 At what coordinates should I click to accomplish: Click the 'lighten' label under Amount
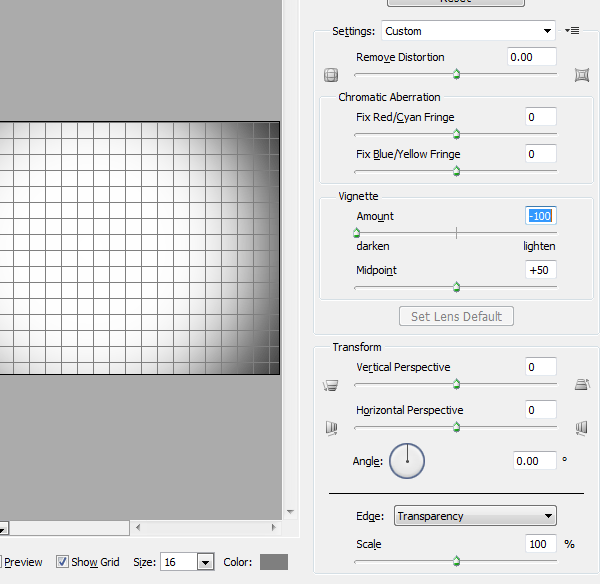pyautogui.click(x=539, y=246)
